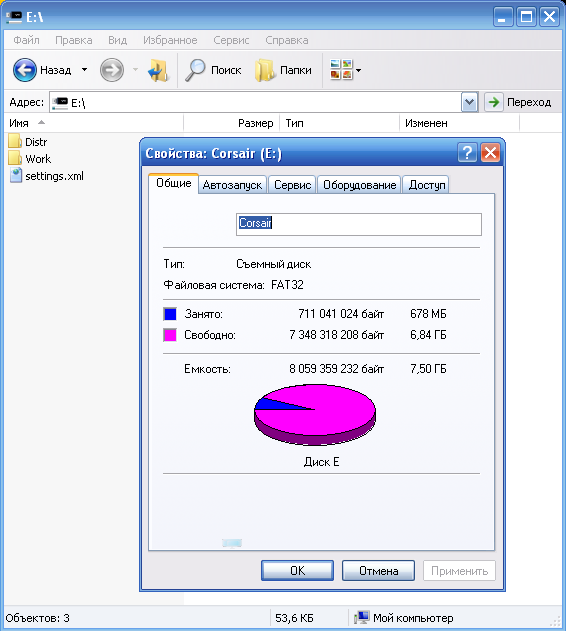Click the FAT32 file system value
This screenshot has height=631, width=566.
click(x=287, y=285)
